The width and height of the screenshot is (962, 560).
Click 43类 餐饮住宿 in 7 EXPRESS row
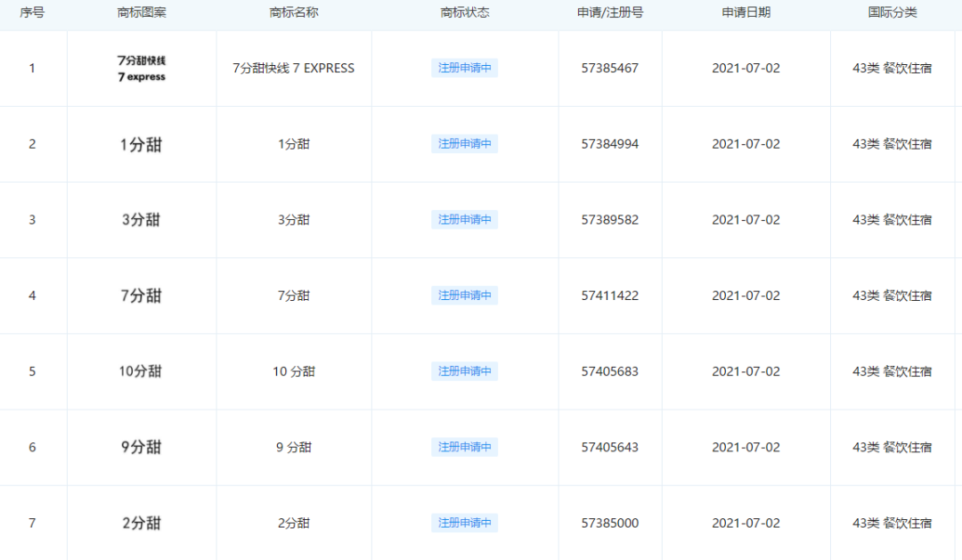[892, 68]
